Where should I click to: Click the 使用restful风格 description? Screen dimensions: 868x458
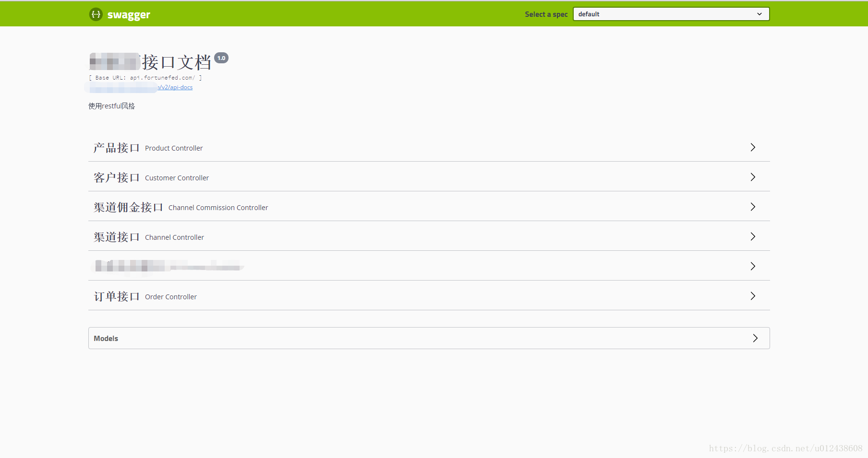coord(111,106)
